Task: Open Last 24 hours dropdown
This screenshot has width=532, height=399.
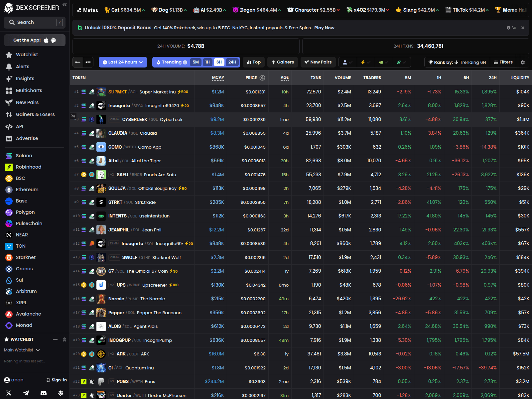Action: (x=123, y=62)
